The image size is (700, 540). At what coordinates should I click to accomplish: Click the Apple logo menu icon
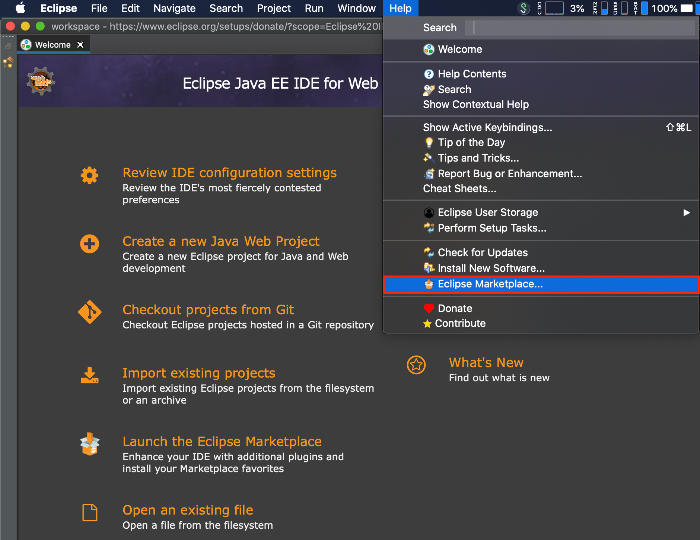pos(21,8)
